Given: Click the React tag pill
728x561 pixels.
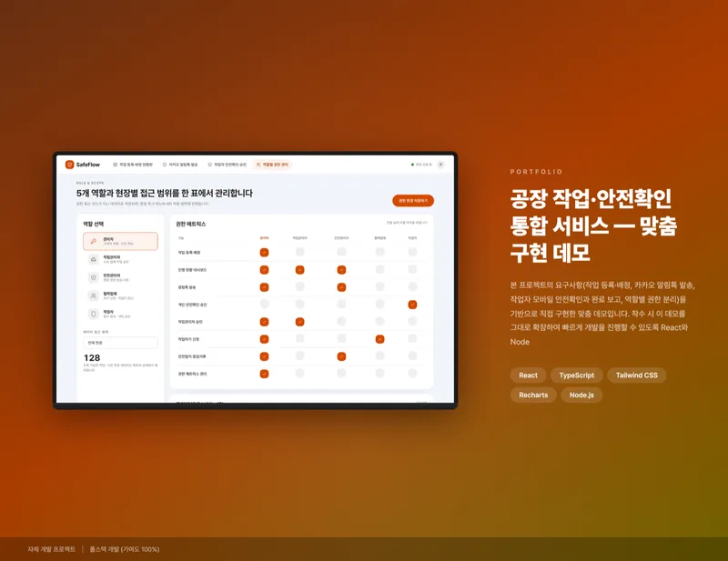Looking at the screenshot, I should (x=528, y=376).
